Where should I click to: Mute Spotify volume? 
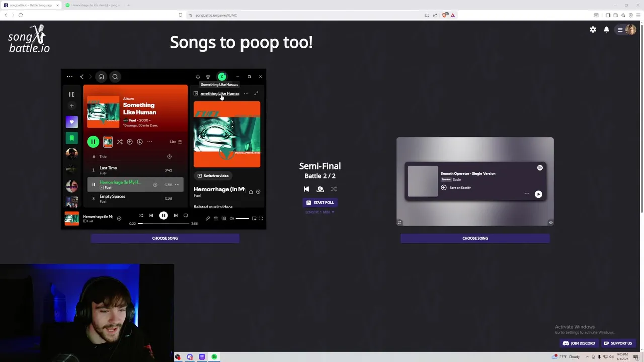point(232,219)
